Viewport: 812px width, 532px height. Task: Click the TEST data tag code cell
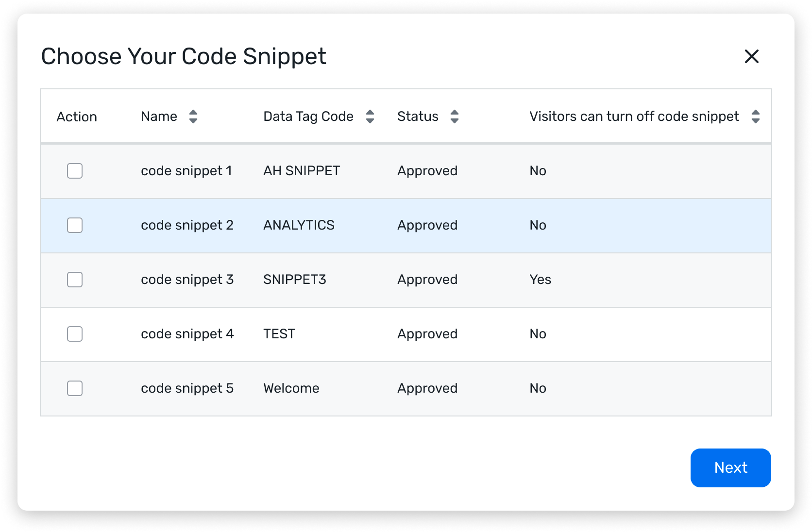[279, 334]
